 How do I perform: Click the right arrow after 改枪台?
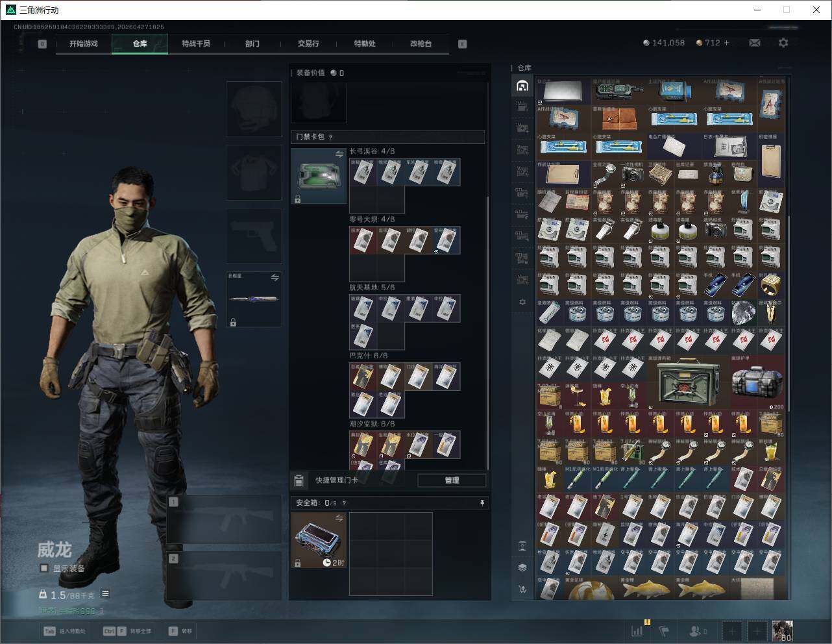point(463,44)
